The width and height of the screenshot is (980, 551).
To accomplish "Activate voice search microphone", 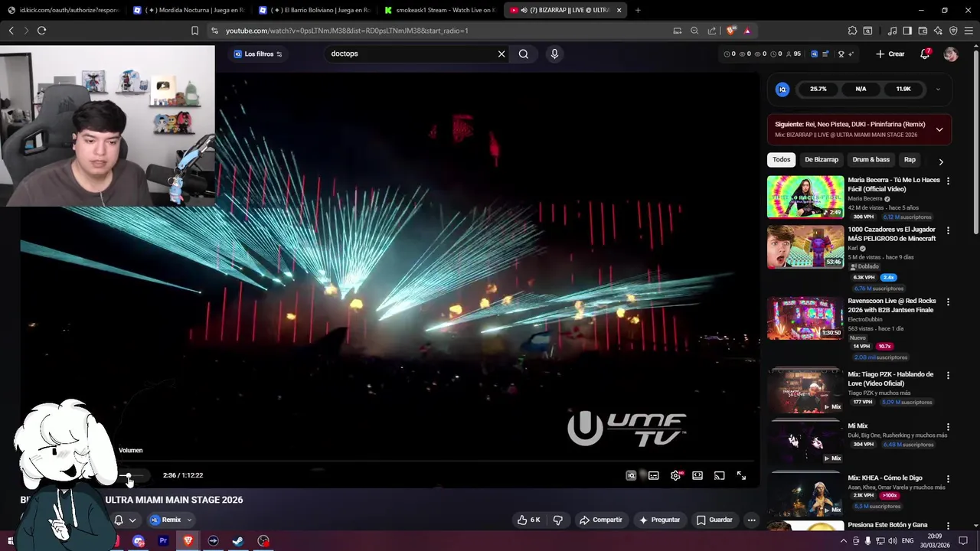I will click(554, 54).
